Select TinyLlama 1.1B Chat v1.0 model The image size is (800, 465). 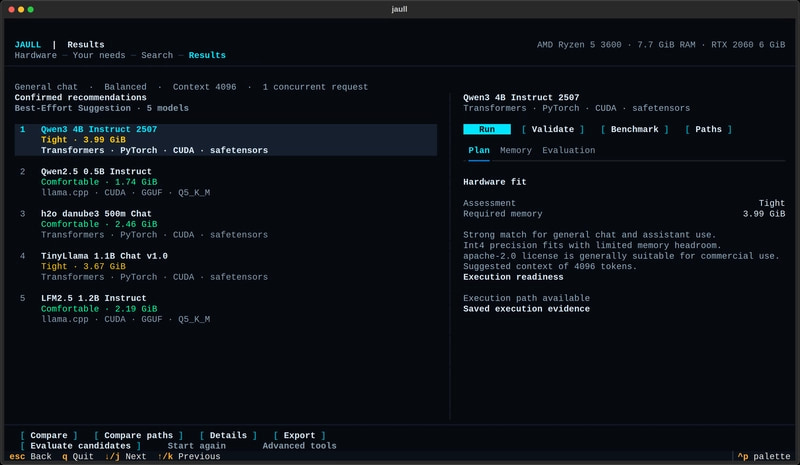click(x=226, y=266)
